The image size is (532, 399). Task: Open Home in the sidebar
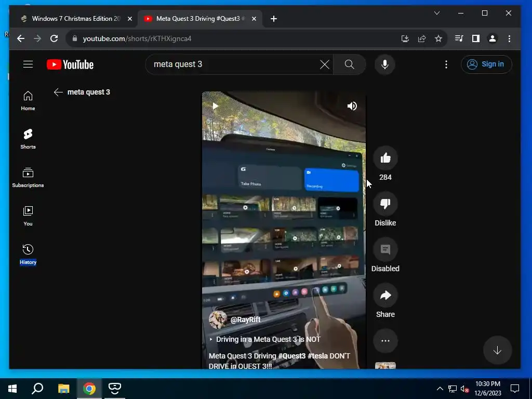coord(28,101)
